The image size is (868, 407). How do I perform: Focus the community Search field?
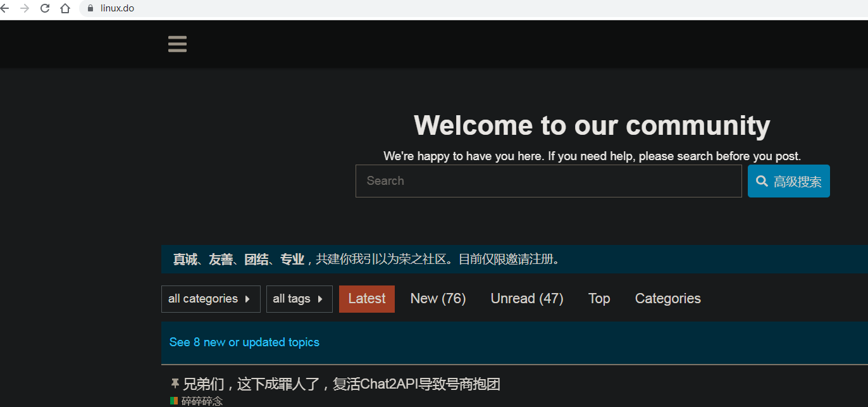[x=549, y=181]
